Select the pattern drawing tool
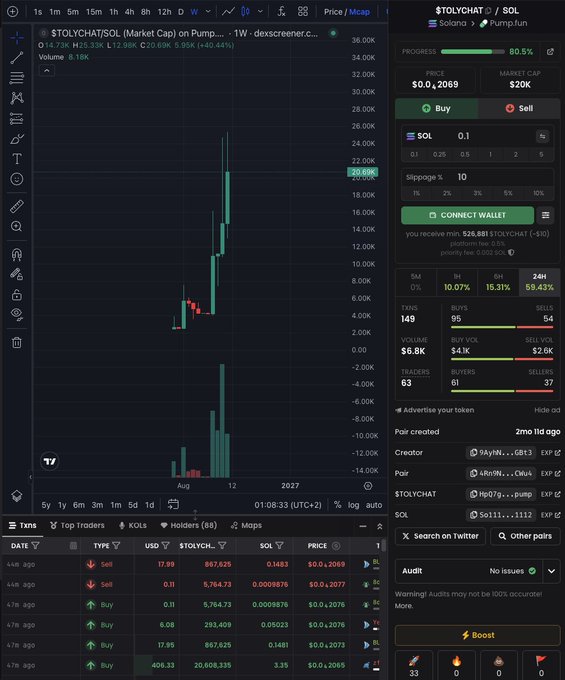 16,98
